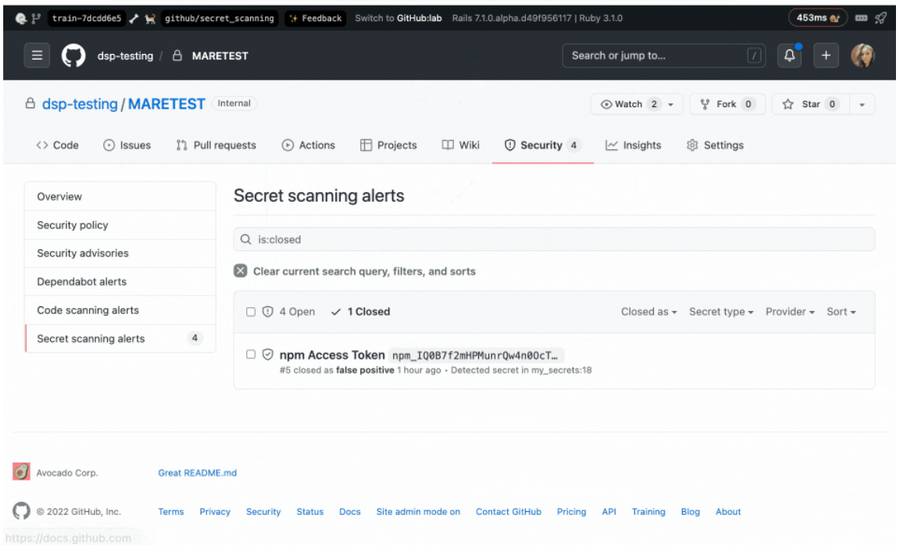Switch to the Insights tab
The image size is (900, 555).
[x=633, y=145]
